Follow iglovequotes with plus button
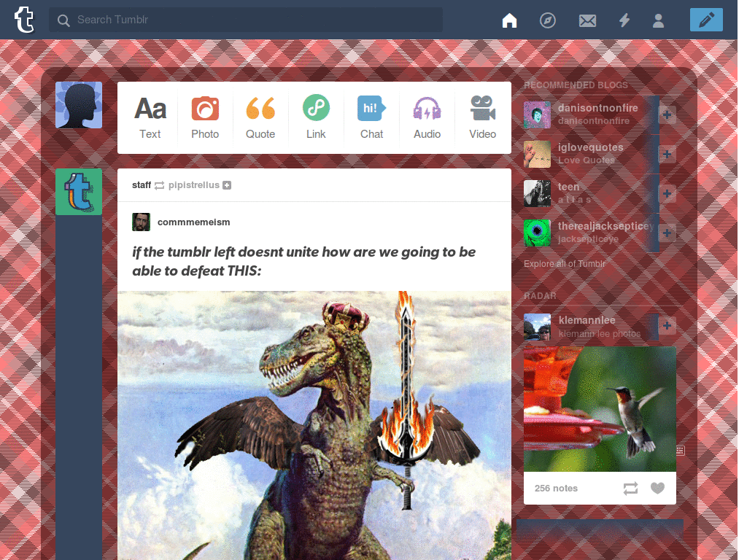This screenshot has height=560, width=747. pyautogui.click(x=667, y=155)
